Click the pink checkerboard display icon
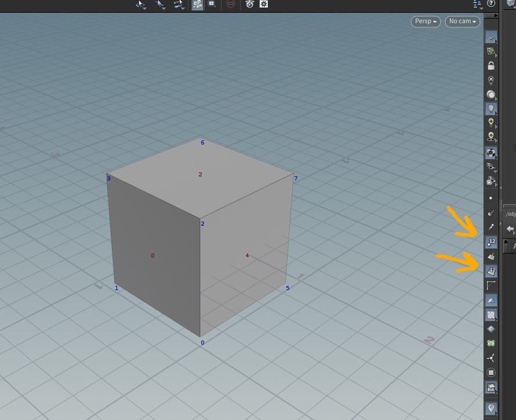The width and height of the screenshot is (516, 420). coord(491,314)
